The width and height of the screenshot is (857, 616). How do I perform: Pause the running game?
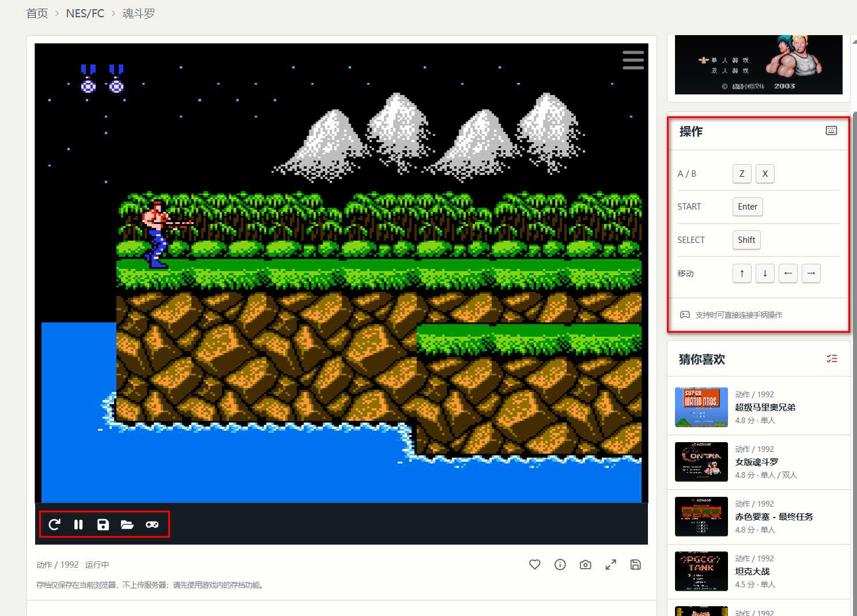click(78, 524)
